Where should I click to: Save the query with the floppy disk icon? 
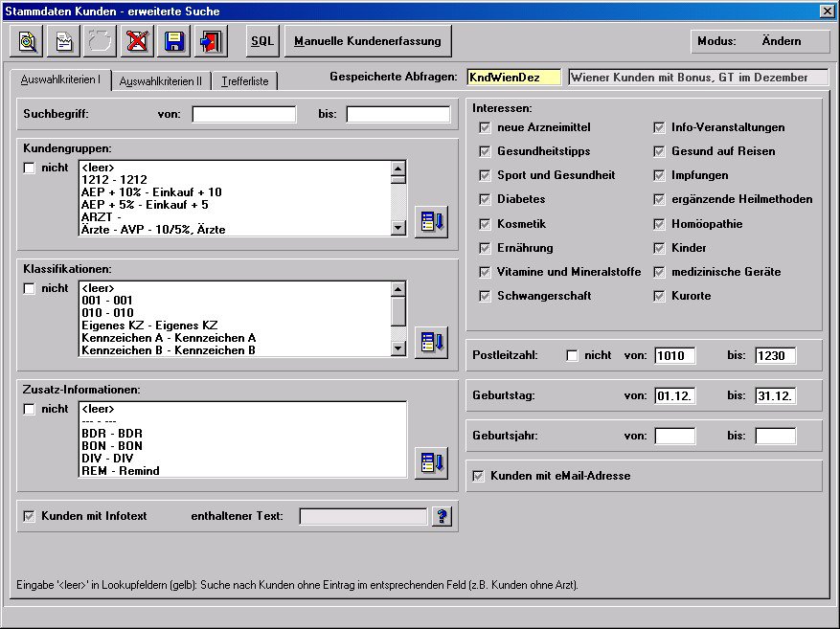(x=174, y=41)
